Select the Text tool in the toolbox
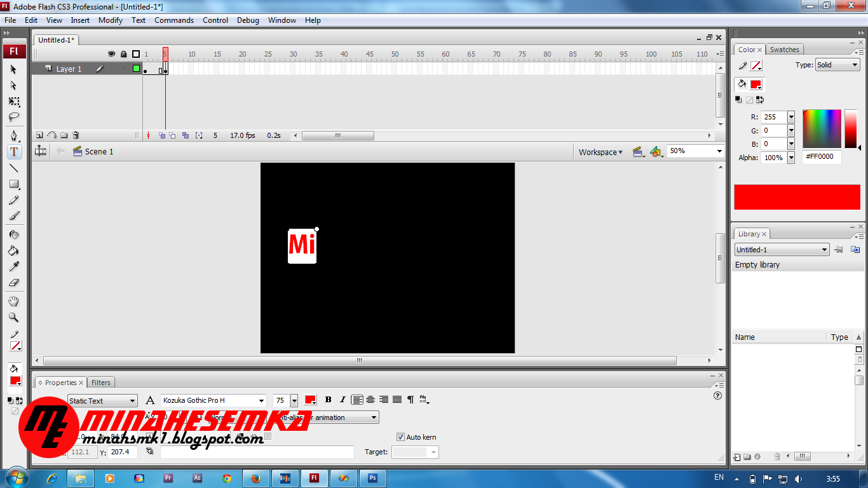 click(x=14, y=151)
